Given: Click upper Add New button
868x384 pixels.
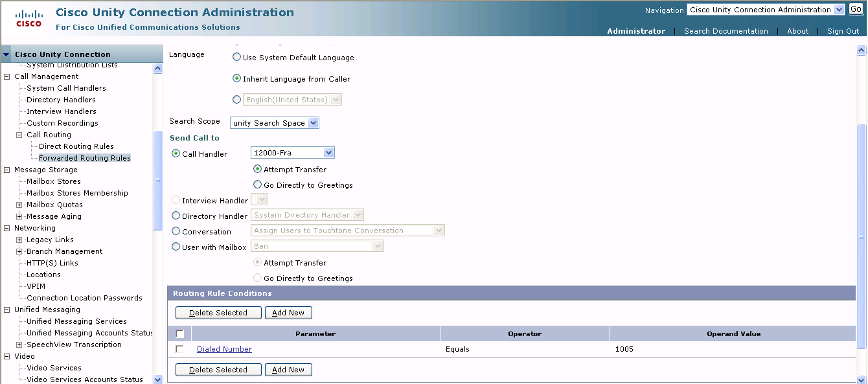Looking at the screenshot, I should (x=288, y=313).
